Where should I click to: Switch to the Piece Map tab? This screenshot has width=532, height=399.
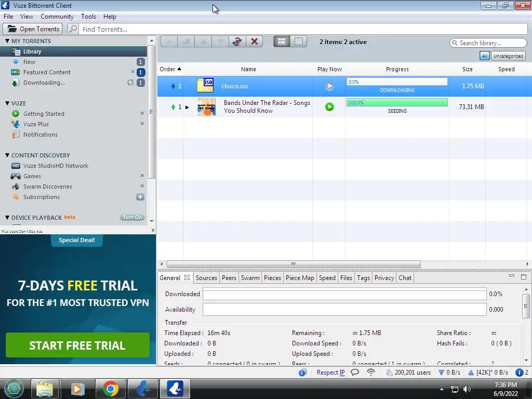pos(300,278)
